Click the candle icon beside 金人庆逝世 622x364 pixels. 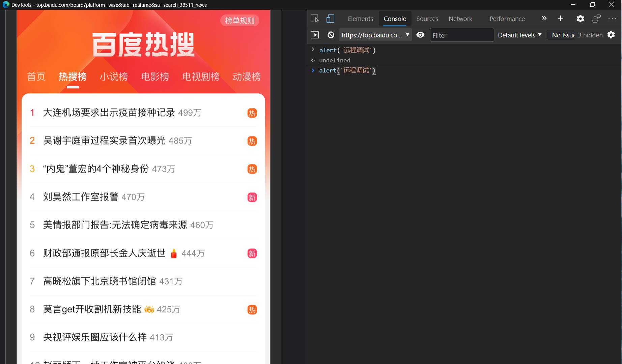pyautogui.click(x=174, y=253)
